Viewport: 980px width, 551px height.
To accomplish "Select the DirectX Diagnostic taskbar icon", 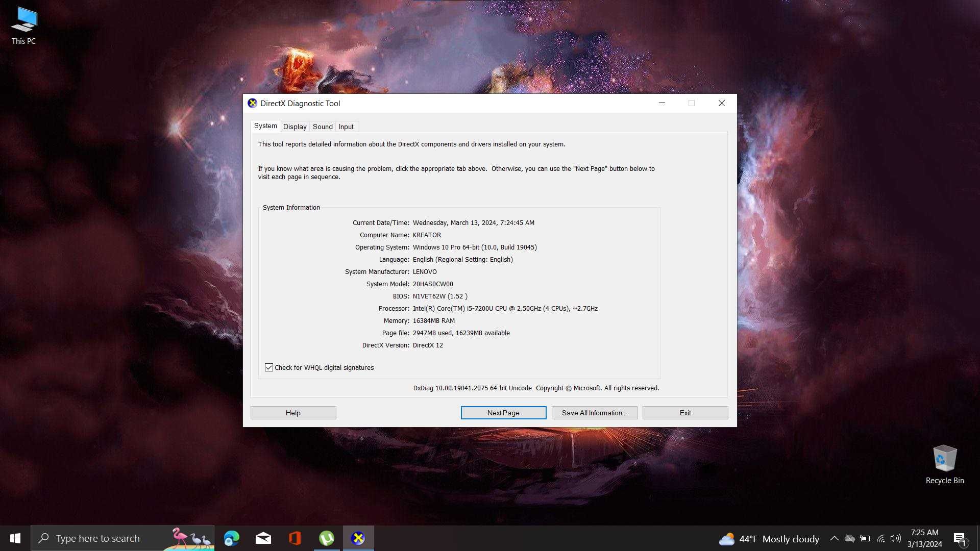I will [358, 538].
